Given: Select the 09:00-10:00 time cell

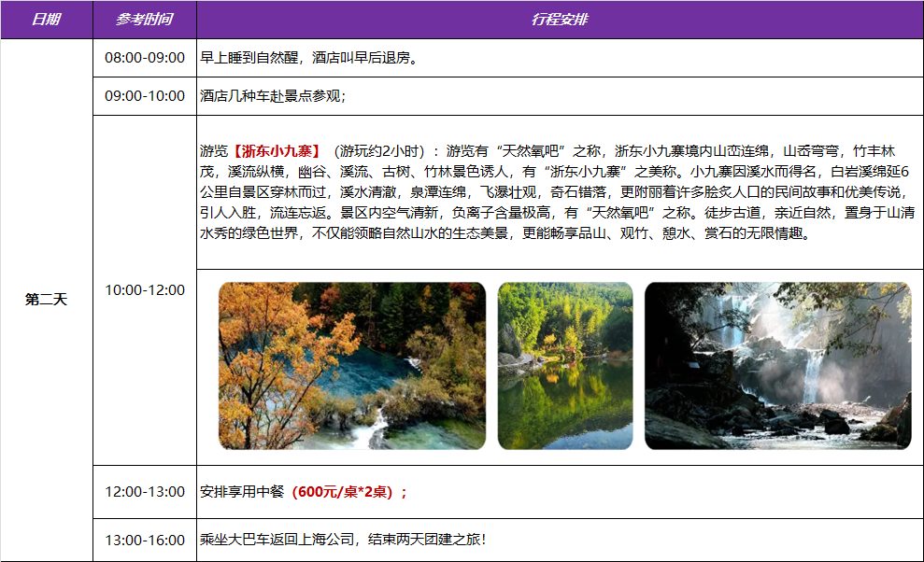Looking at the screenshot, I should [145, 95].
